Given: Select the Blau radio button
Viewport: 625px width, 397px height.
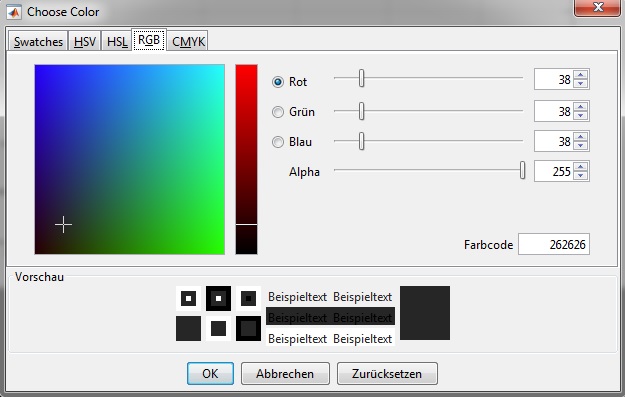Looking at the screenshot, I should point(278,142).
